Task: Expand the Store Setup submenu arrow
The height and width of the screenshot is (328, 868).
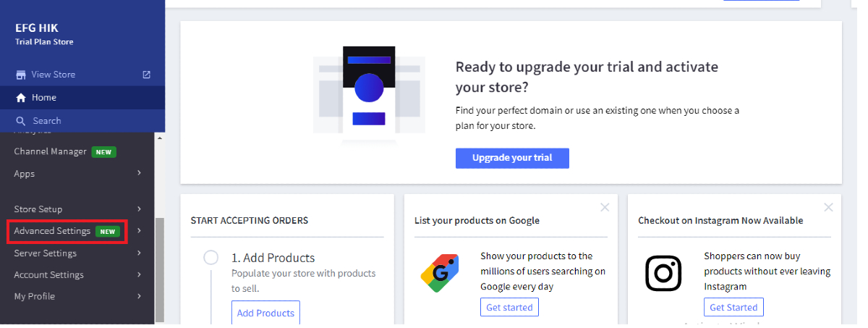Action: 139,209
